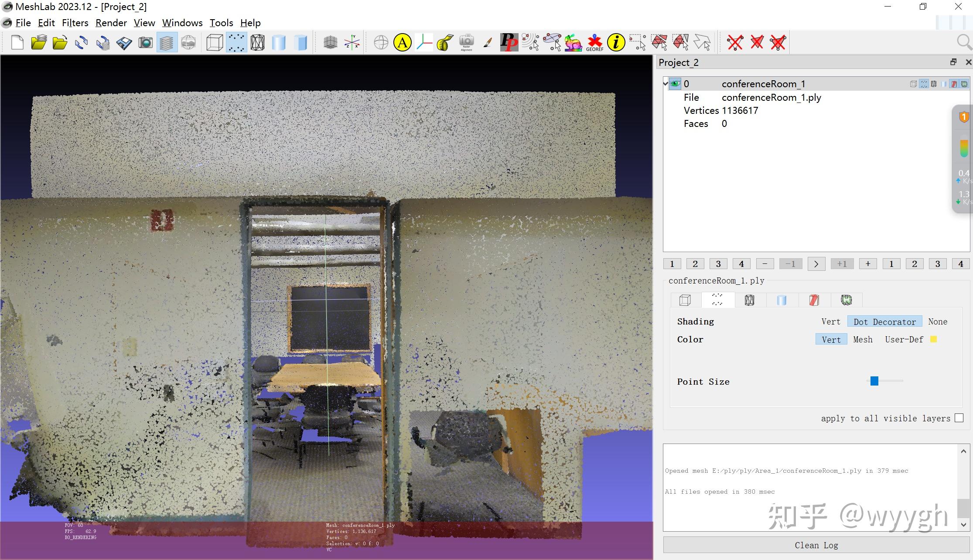Set Color mode to Mesh

click(863, 340)
